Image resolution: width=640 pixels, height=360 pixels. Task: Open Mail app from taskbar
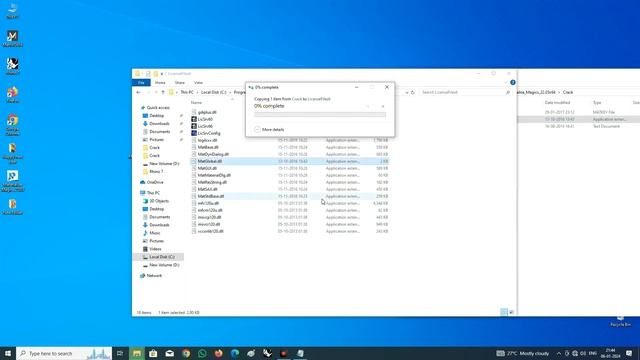(x=169, y=353)
